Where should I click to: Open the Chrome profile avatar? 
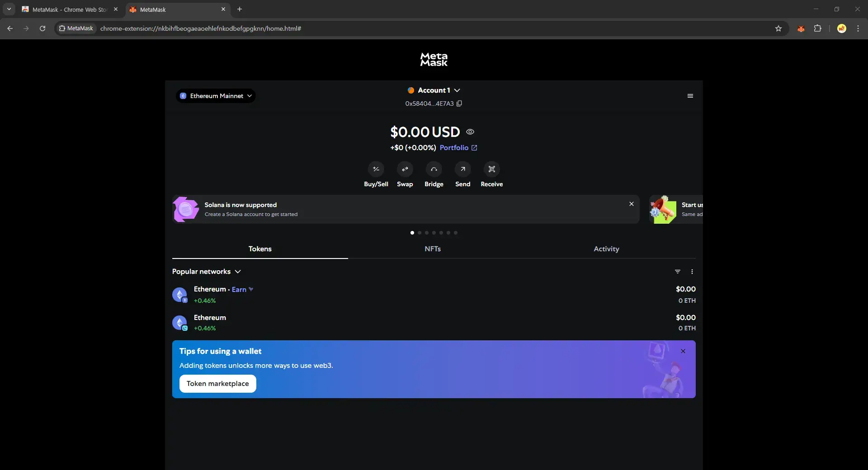click(841, 28)
